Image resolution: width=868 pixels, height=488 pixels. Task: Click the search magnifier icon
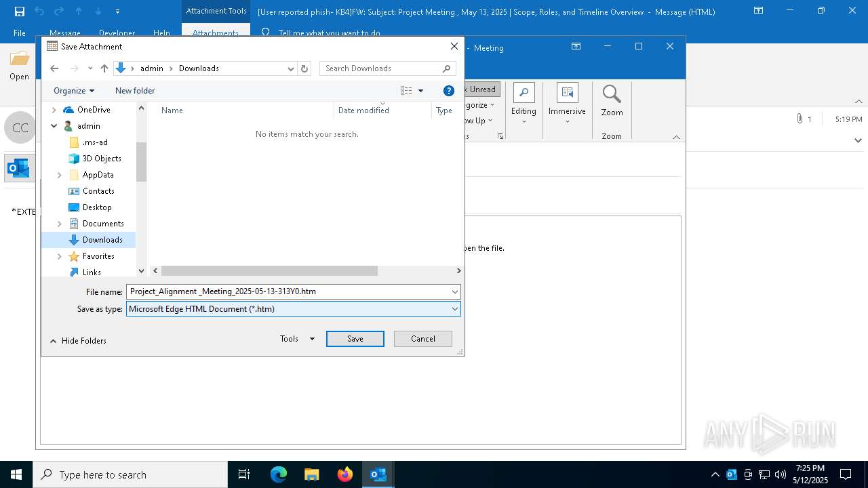click(446, 68)
